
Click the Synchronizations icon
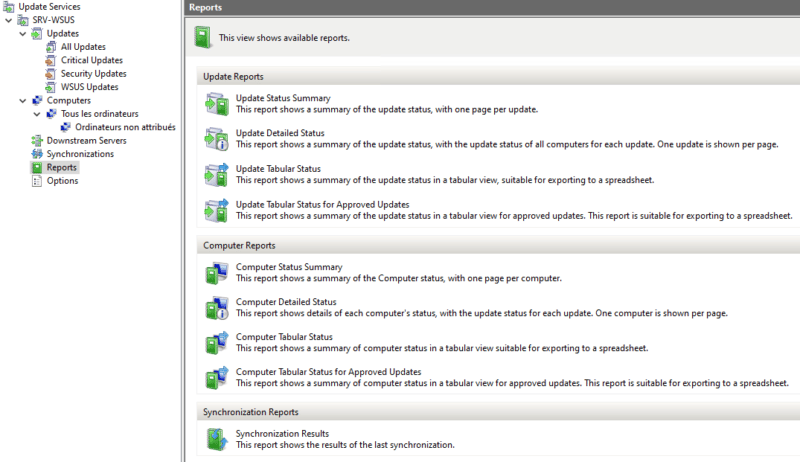(x=37, y=154)
